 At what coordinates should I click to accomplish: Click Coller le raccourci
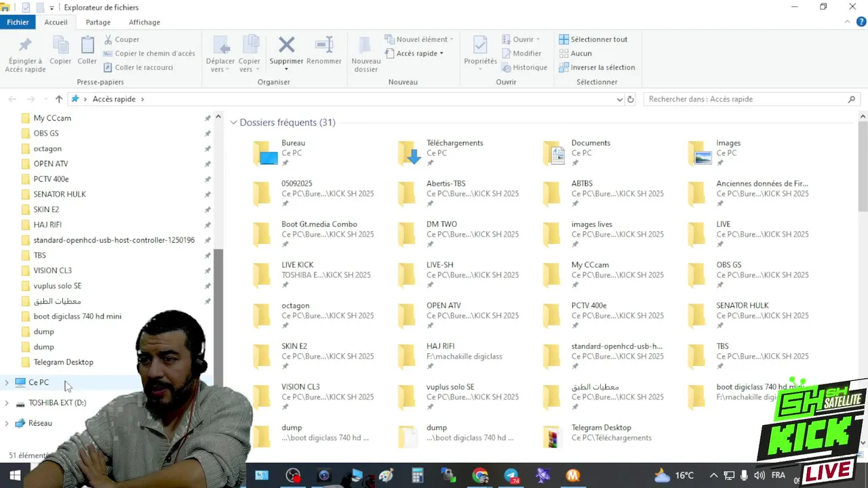pos(138,67)
